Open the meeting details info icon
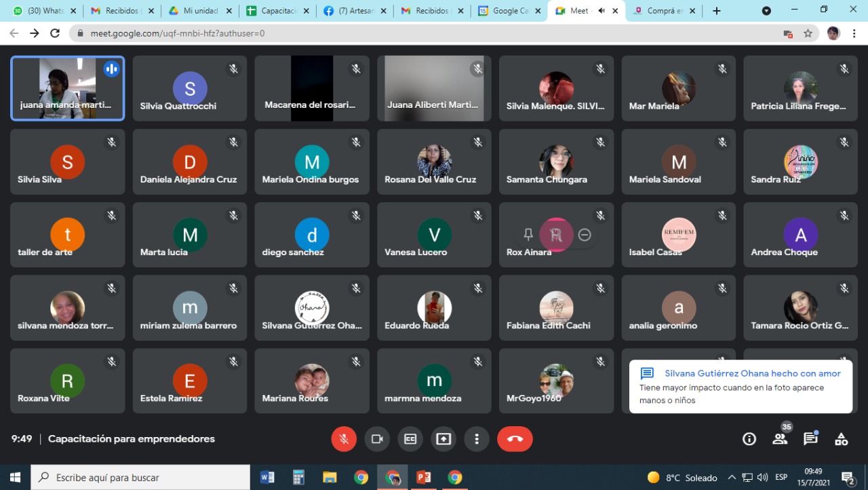868x490 pixels. (x=749, y=439)
